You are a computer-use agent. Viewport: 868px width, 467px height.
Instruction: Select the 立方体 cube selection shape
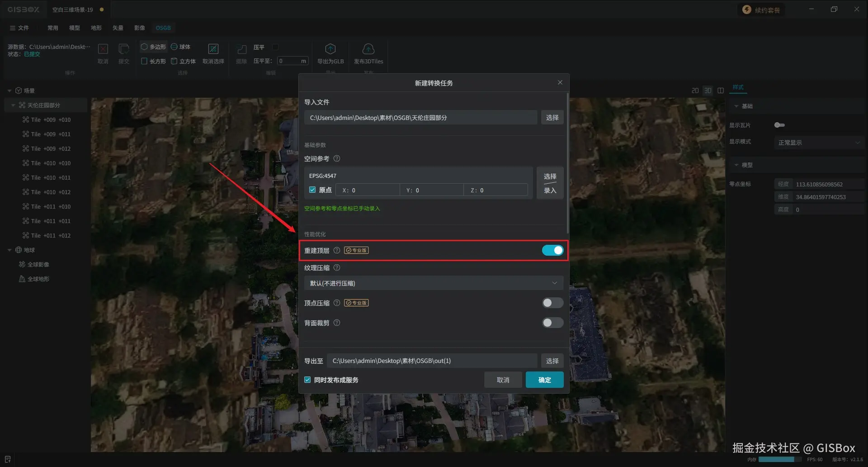pyautogui.click(x=183, y=62)
